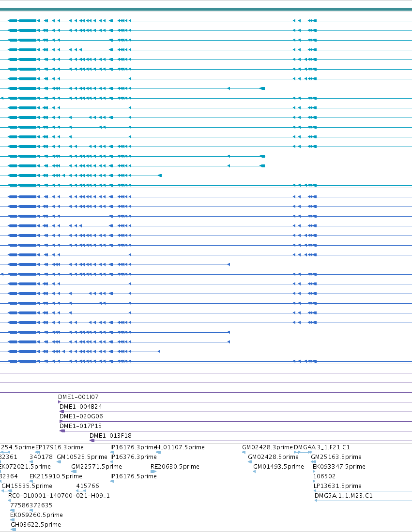The width and height of the screenshot is (412, 532).
Task: Click the arrow marker under GM22571.5prime
Action: pyautogui.click(x=74, y=472)
